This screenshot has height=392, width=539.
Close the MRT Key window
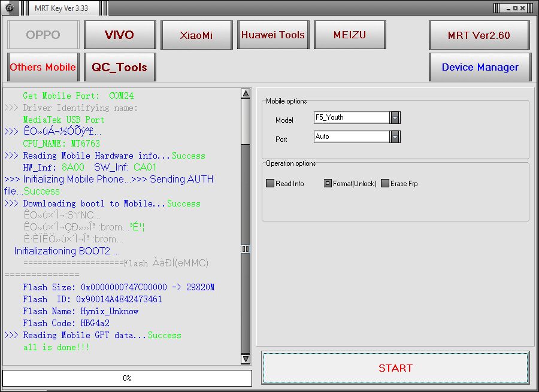(x=522, y=8)
